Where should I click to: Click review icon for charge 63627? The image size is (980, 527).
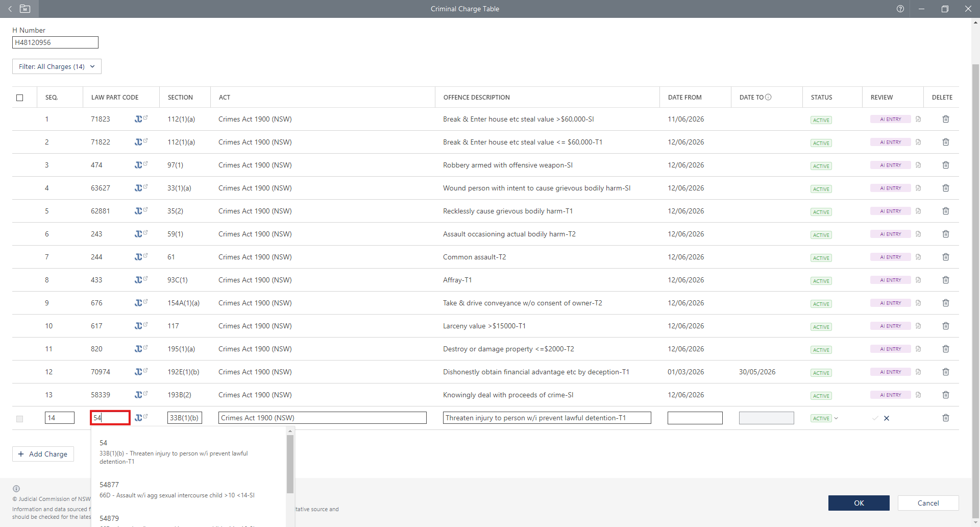(x=918, y=188)
